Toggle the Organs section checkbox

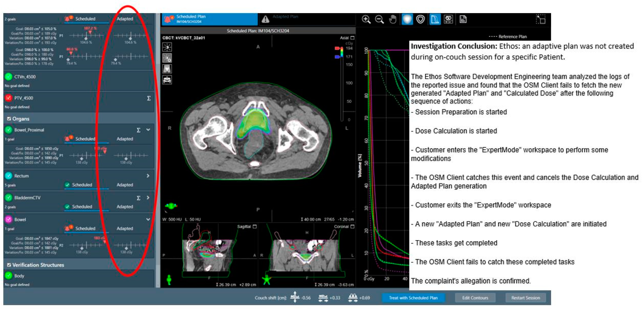(x=9, y=119)
